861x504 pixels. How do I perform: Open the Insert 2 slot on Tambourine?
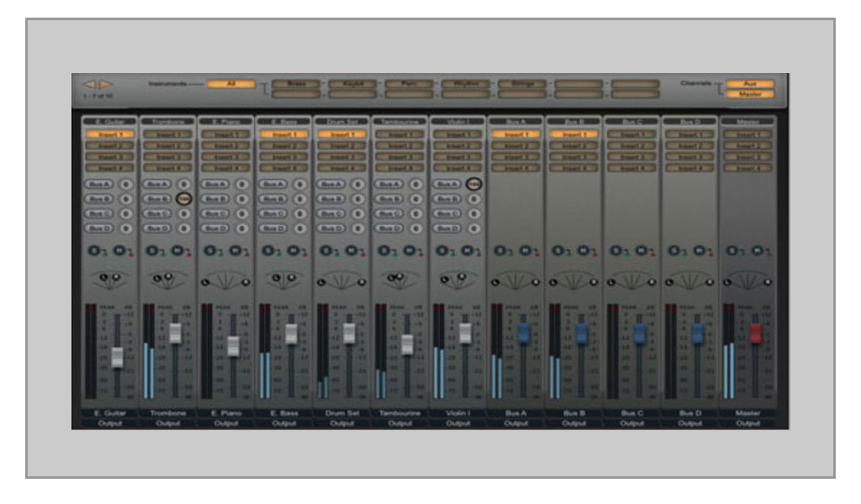(x=399, y=145)
